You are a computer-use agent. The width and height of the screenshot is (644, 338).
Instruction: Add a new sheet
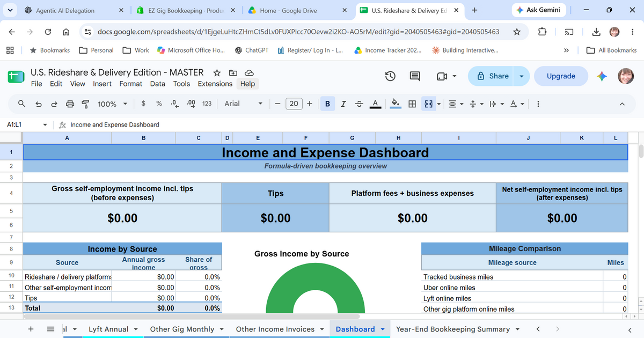31,329
